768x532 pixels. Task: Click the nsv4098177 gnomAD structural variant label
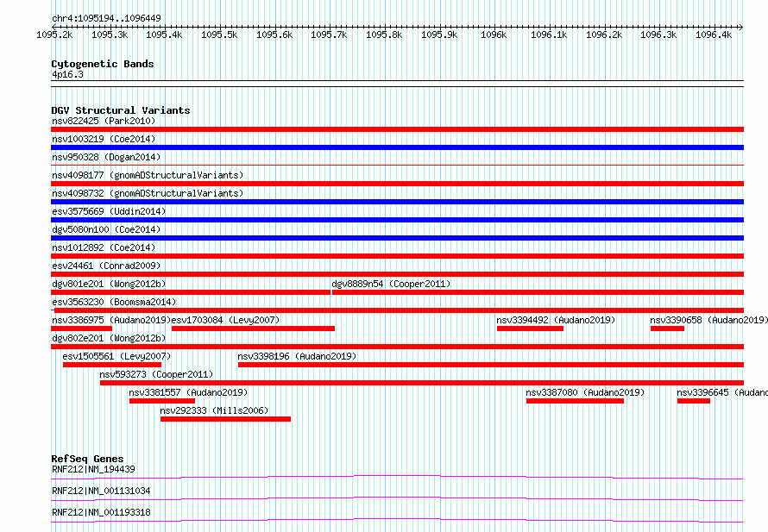[148, 175]
